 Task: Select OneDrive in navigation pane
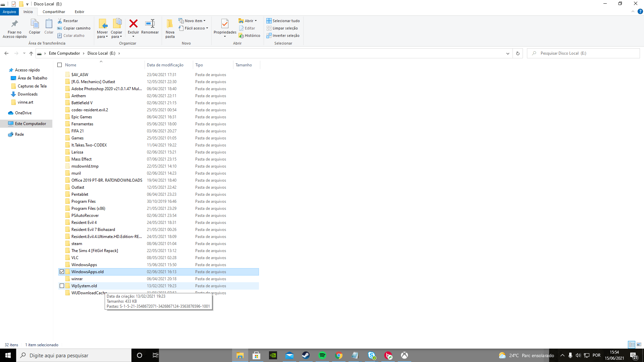[x=23, y=113]
